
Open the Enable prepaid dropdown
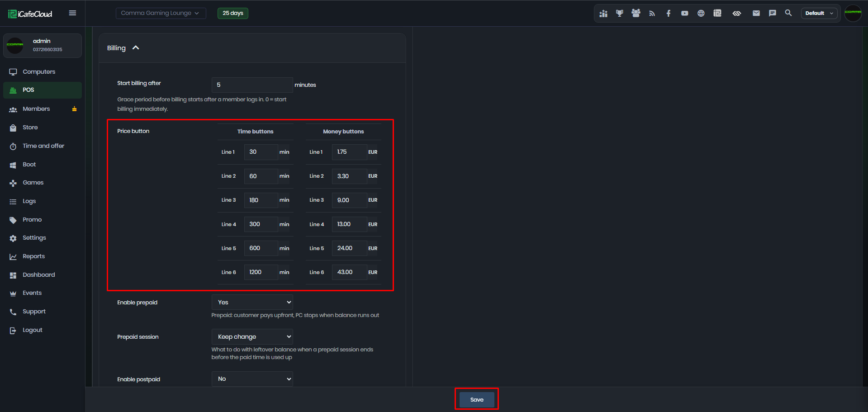pos(252,302)
